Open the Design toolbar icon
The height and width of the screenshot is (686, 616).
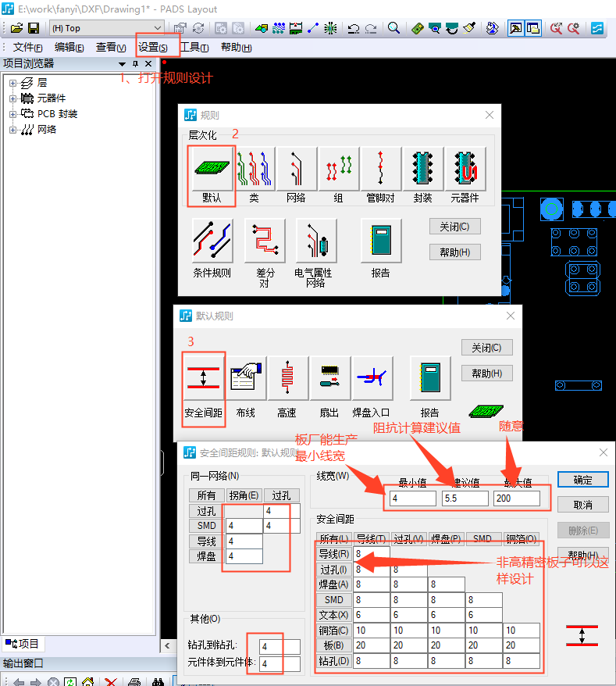click(262, 28)
